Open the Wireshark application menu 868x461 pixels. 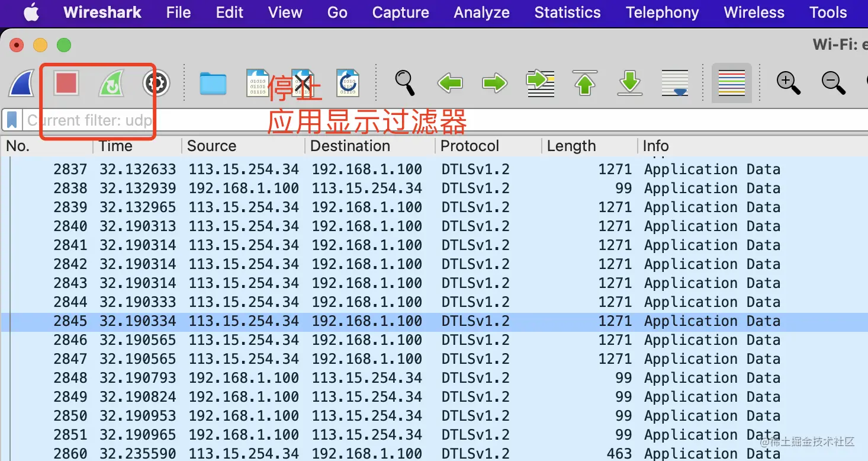[102, 12]
